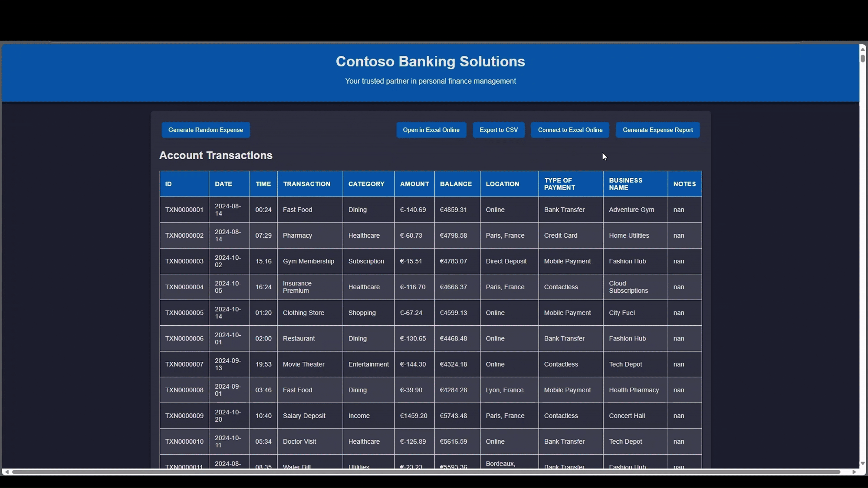Click the scroll left arrow
Screen dimensions: 868x488
[7, 472]
